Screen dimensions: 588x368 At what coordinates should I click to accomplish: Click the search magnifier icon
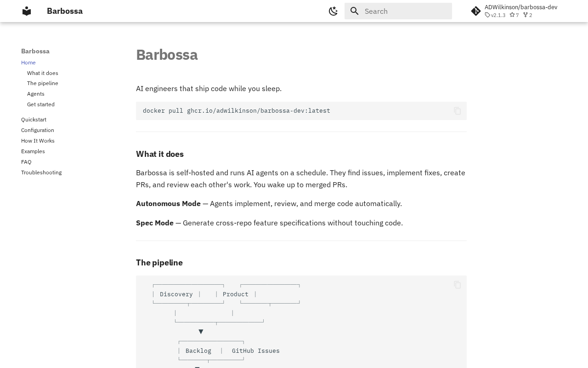pyautogui.click(x=354, y=11)
